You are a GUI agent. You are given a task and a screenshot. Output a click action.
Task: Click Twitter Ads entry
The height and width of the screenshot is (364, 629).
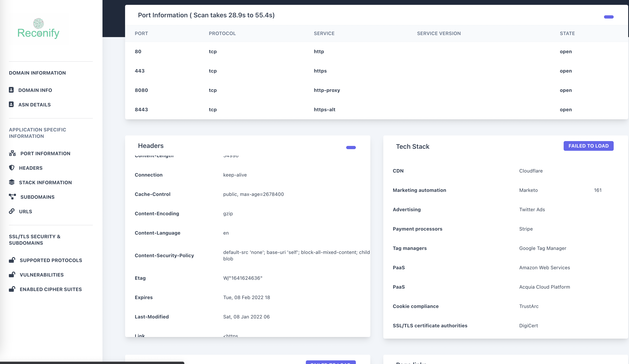(532, 209)
